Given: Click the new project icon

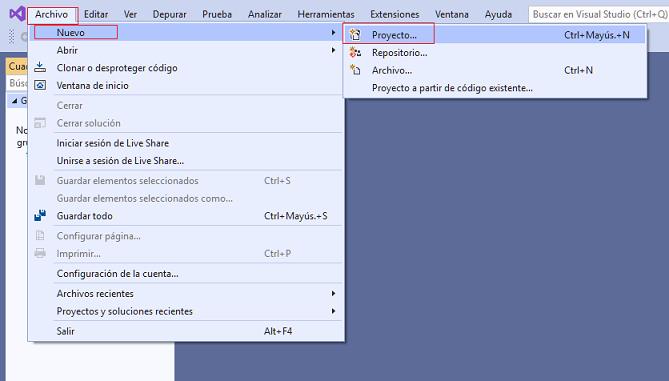Looking at the screenshot, I should click(x=355, y=35).
